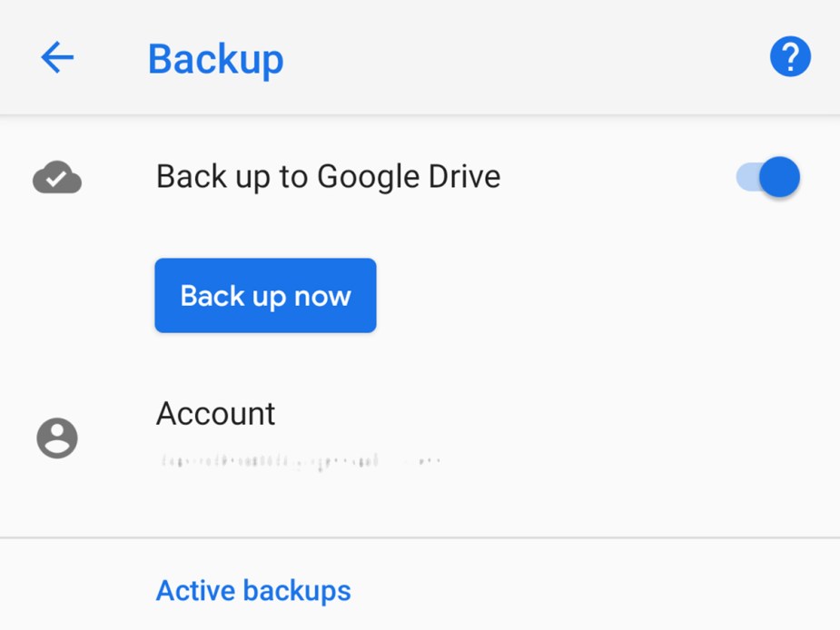Toggle the Google Drive backup switch

pyautogui.click(x=766, y=176)
